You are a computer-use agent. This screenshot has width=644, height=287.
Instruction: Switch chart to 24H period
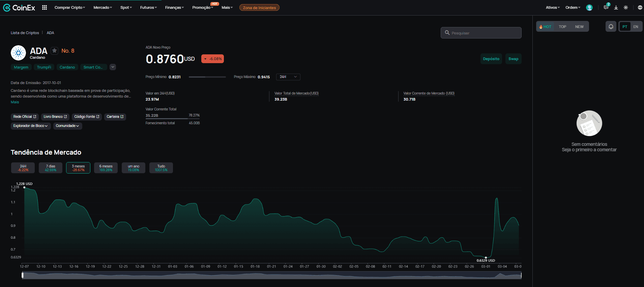(x=23, y=168)
